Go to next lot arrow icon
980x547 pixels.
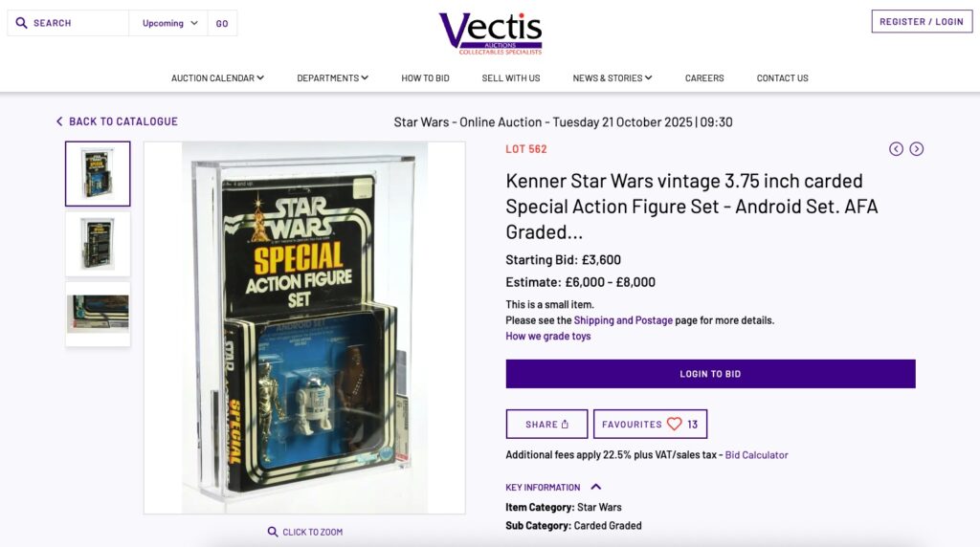(x=916, y=148)
